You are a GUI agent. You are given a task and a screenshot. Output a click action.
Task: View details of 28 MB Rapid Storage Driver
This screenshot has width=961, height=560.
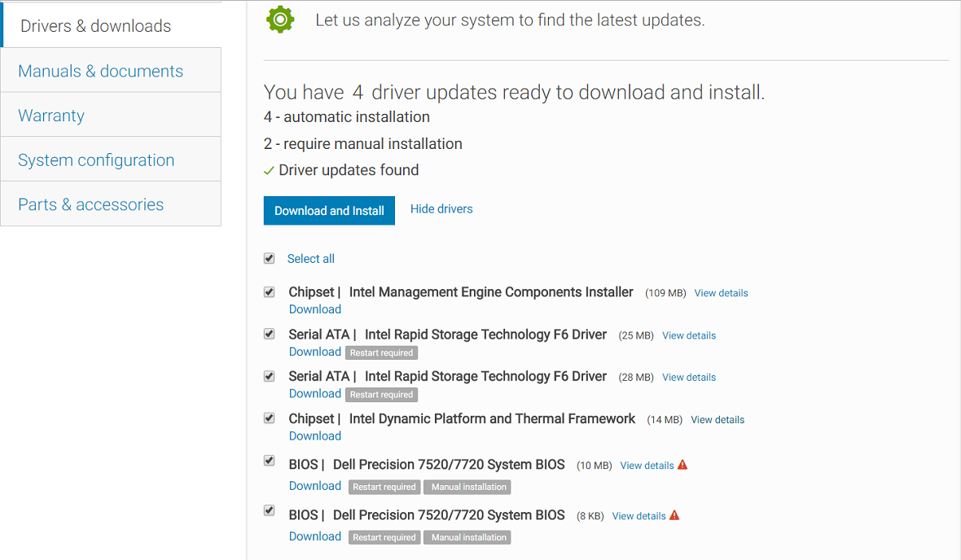[x=689, y=378]
